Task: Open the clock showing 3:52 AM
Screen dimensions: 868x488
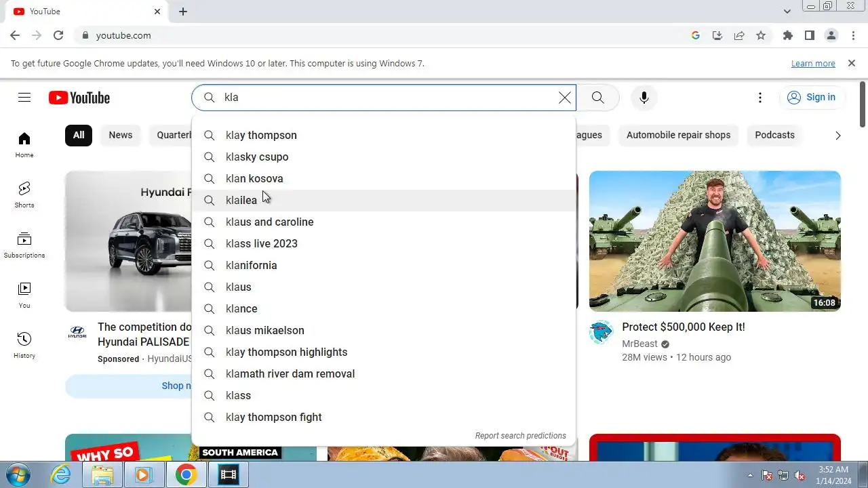Action: coord(833,475)
